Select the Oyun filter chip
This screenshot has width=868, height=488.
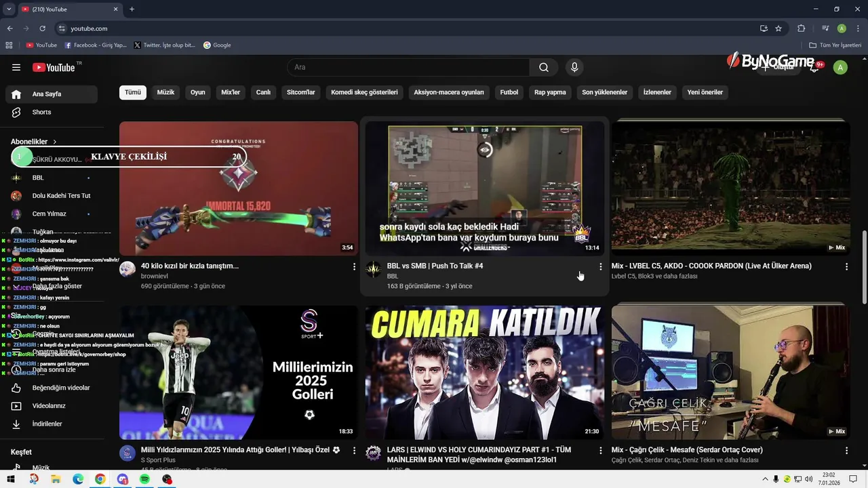[197, 92]
